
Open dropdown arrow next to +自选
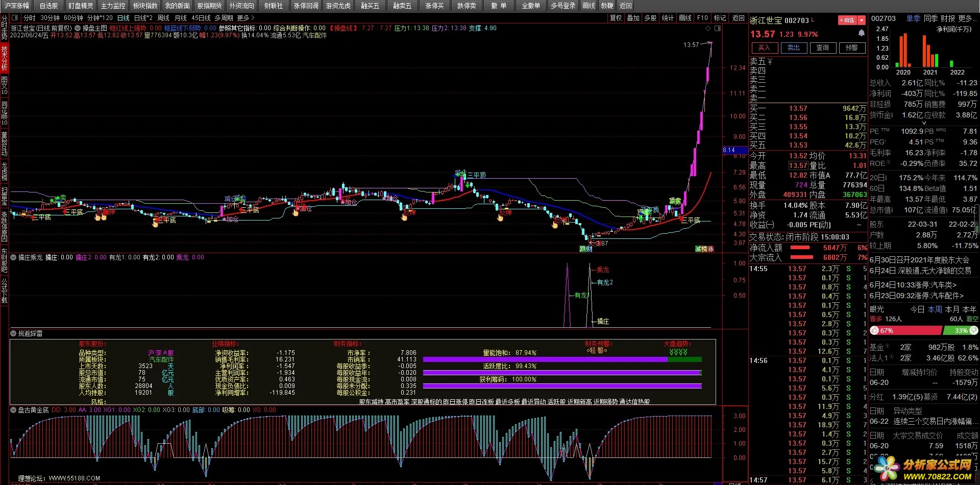pos(862,20)
